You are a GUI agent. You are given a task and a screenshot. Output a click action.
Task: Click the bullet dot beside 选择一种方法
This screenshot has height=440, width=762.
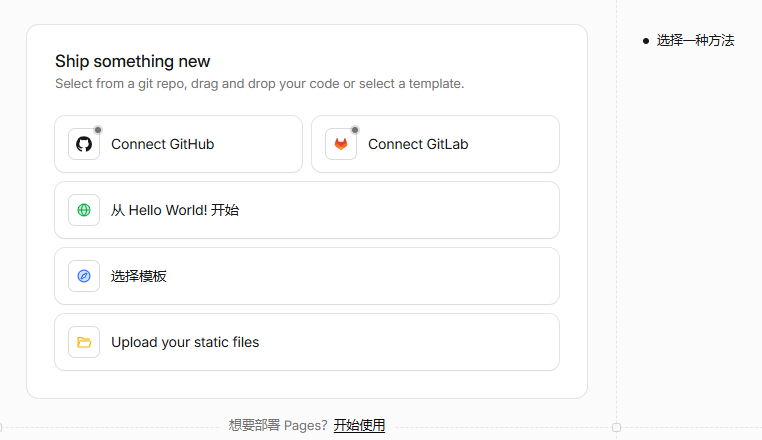[x=646, y=41]
